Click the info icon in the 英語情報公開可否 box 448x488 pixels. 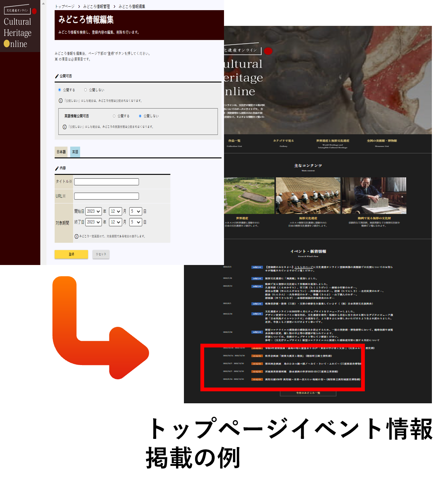tap(64, 127)
